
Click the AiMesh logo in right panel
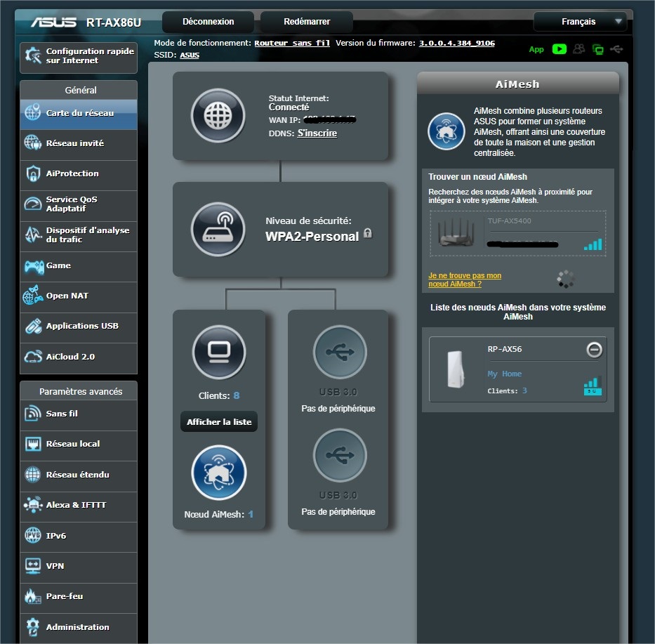click(446, 131)
